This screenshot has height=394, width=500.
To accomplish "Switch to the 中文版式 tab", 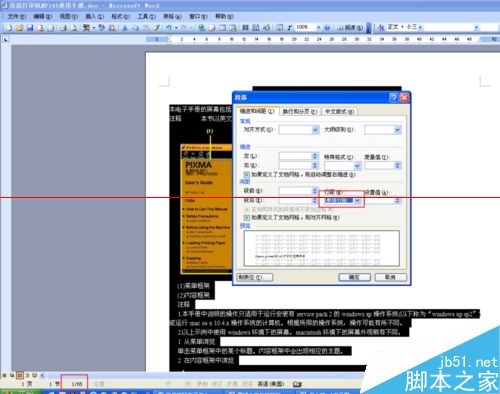I will 340,112.
